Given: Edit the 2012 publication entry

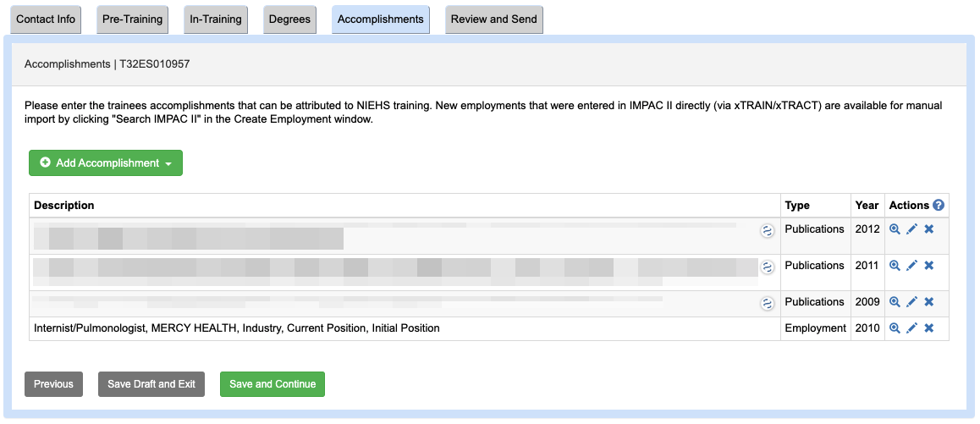Looking at the screenshot, I should point(911,229).
